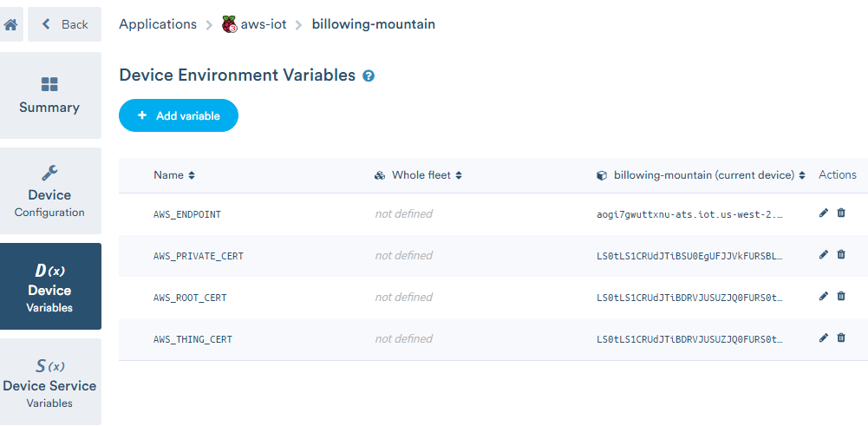This screenshot has height=426, width=868.
Task: Delete the AWS_ENDPOINT variable
Action: coord(841,213)
